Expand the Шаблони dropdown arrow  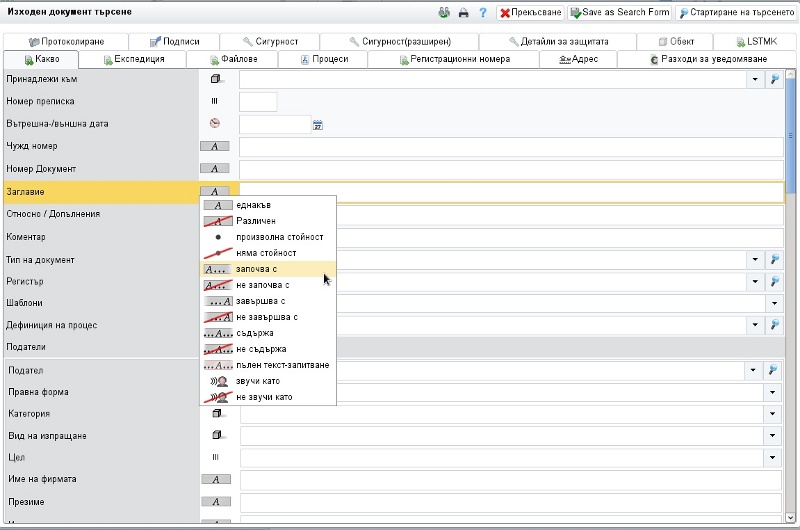coord(774,303)
